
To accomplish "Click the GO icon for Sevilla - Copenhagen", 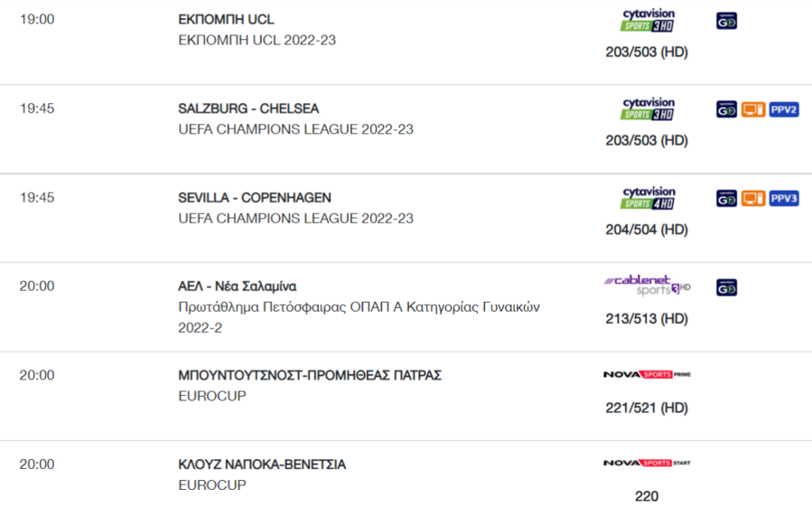I will [726, 199].
